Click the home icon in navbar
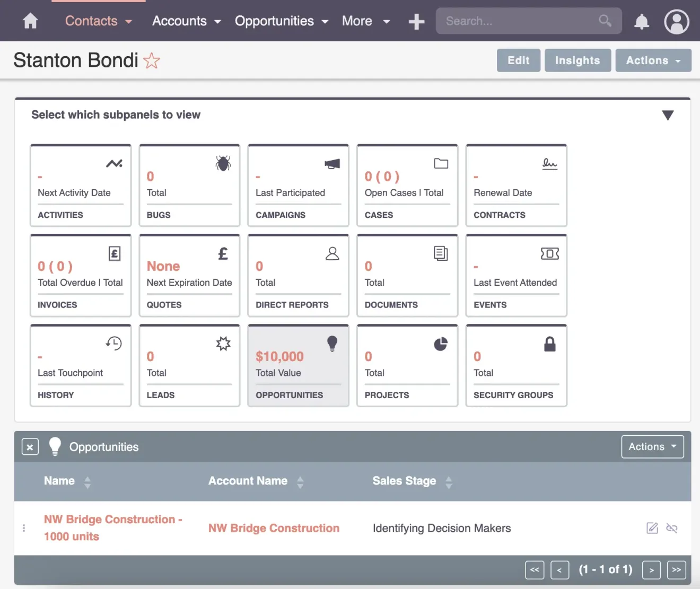The image size is (700, 589). tap(31, 21)
